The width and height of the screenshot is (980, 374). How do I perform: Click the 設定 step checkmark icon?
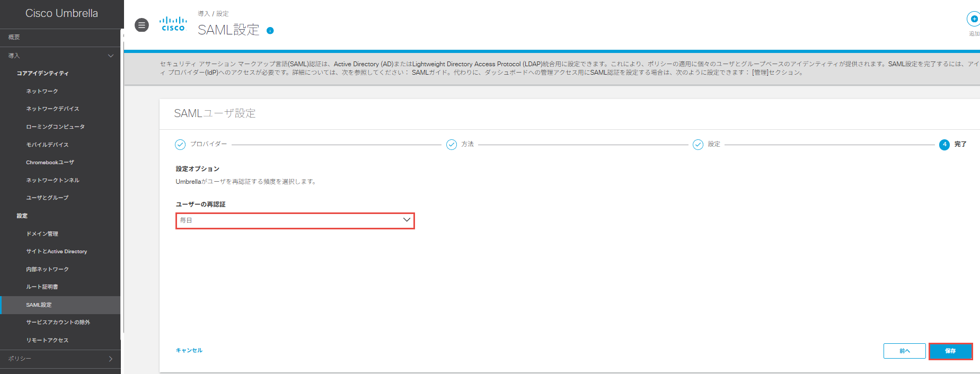[x=698, y=145]
